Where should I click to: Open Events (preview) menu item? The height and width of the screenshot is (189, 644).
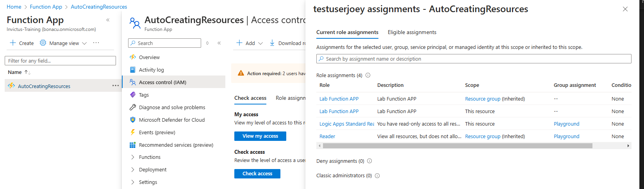pos(157,132)
